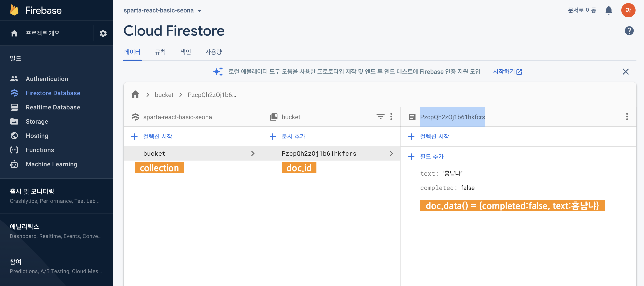Click 문서 추가 button
Image resolution: width=644 pixels, height=286 pixels.
point(294,136)
